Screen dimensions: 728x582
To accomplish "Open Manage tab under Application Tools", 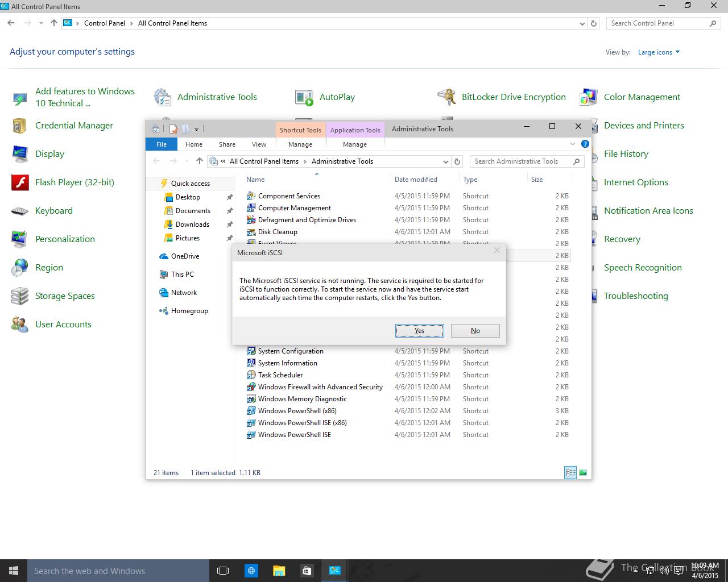I will coord(355,144).
